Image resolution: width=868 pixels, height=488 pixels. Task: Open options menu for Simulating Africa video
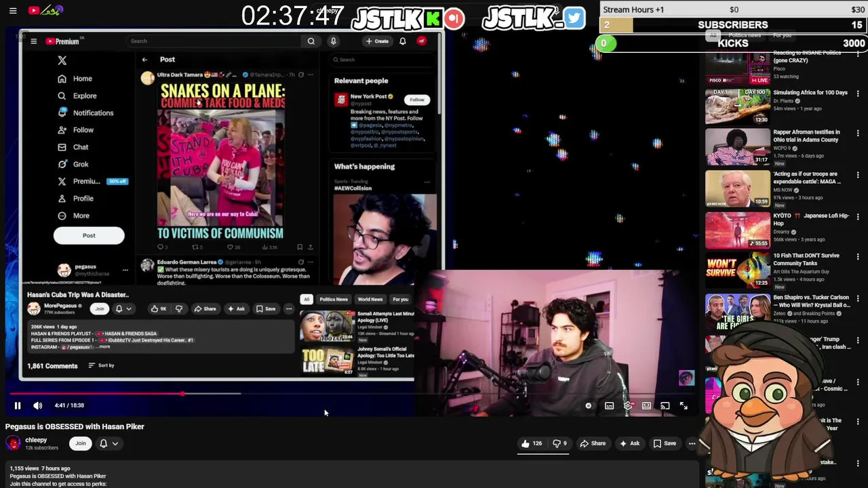(x=858, y=93)
